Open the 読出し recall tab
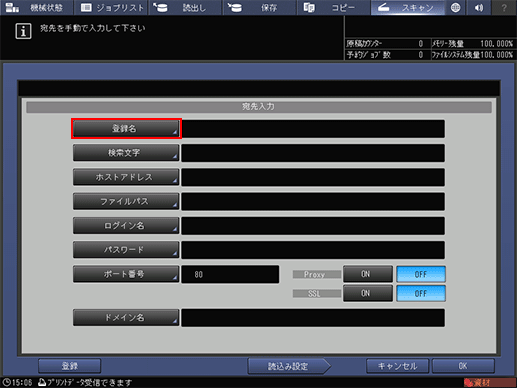Screen dimensions: 517x388 [x=185, y=7]
